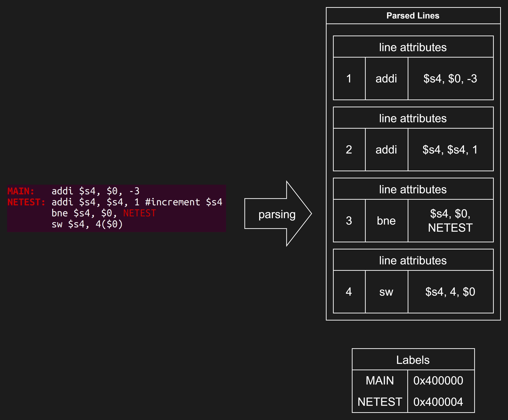Click the Parsed Lines header
508x420 pixels.
click(413, 16)
